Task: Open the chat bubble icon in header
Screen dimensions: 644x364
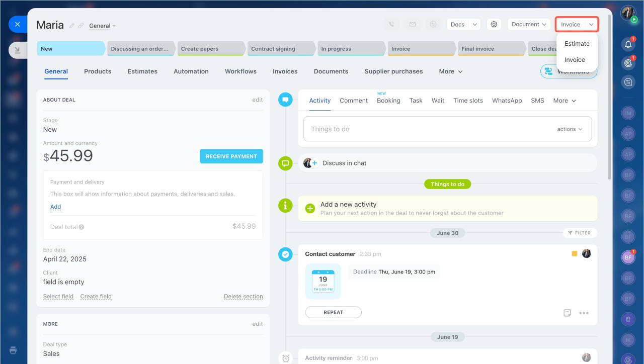Action: 433,24
